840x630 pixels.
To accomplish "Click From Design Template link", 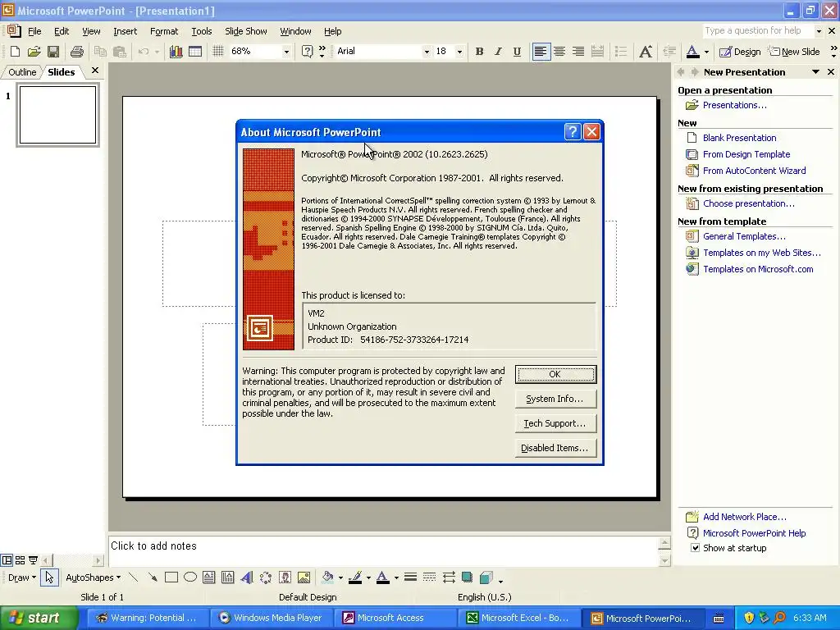I will (x=746, y=154).
